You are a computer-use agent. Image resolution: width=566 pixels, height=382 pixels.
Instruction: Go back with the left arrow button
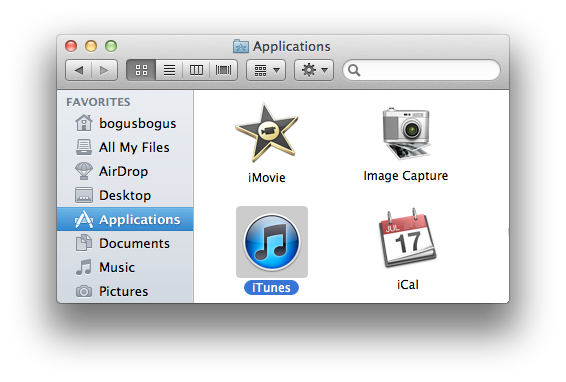pos(78,70)
